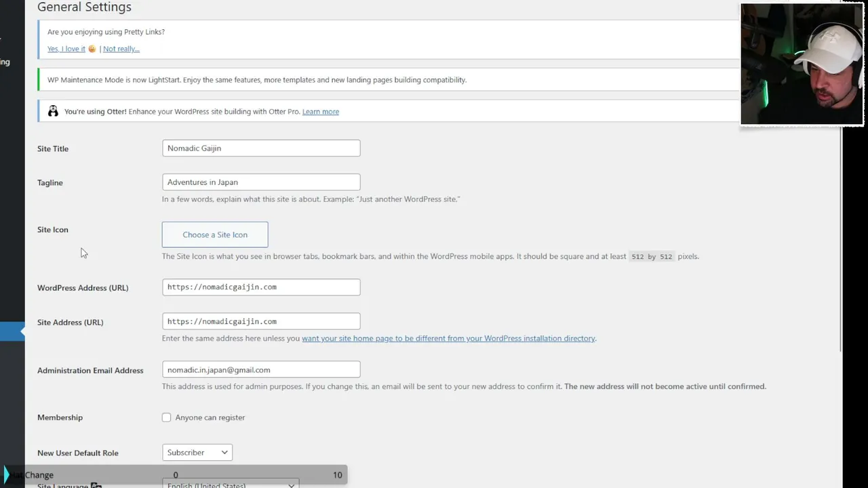Click the Otter penguin logo icon
This screenshot has height=488, width=868.
click(53, 111)
